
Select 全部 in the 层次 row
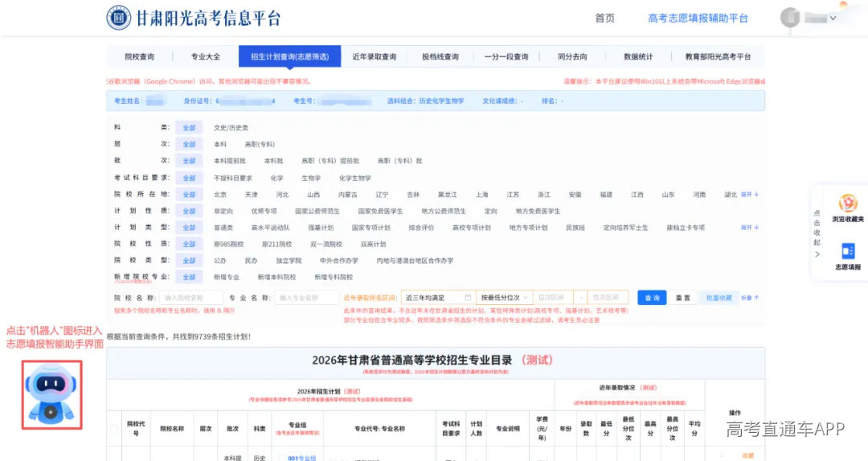[189, 144]
